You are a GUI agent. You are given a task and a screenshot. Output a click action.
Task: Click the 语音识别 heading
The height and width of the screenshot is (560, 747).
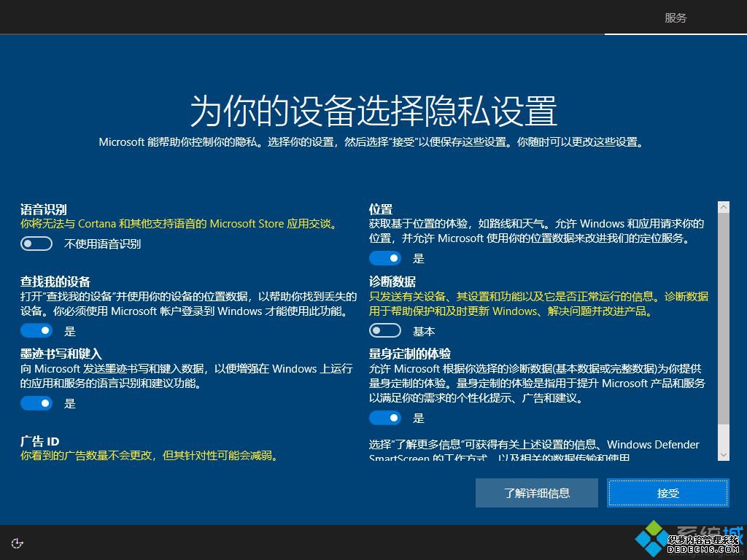click(43, 209)
